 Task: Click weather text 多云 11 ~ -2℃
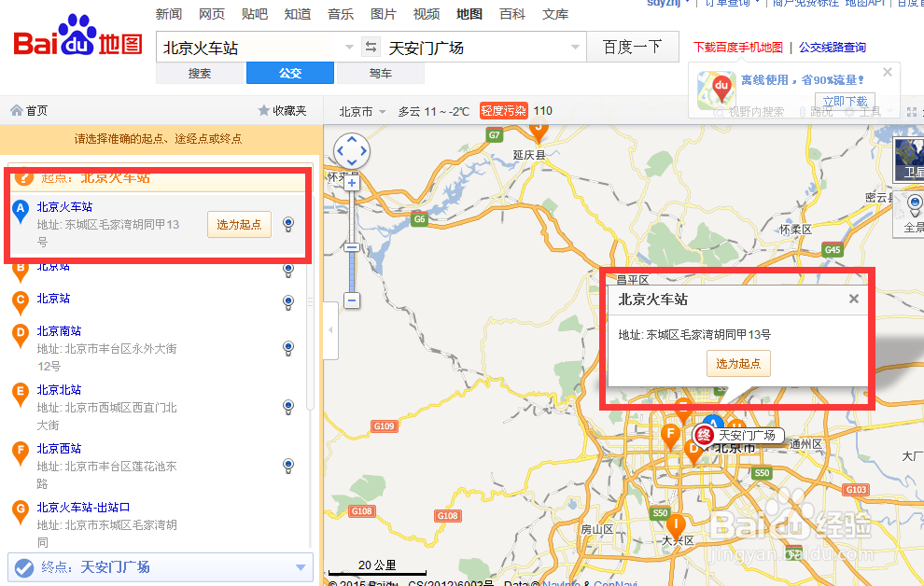click(434, 111)
